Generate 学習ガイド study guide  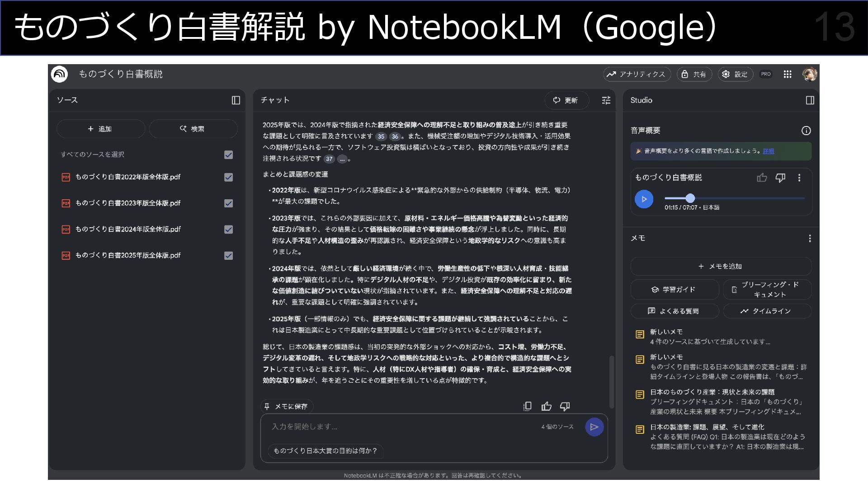[675, 290]
